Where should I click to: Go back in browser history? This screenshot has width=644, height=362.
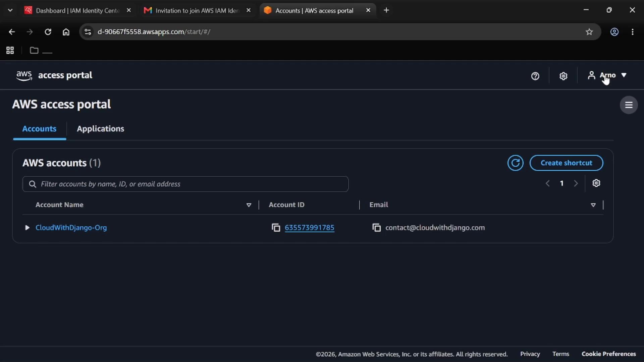click(x=12, y=32)
